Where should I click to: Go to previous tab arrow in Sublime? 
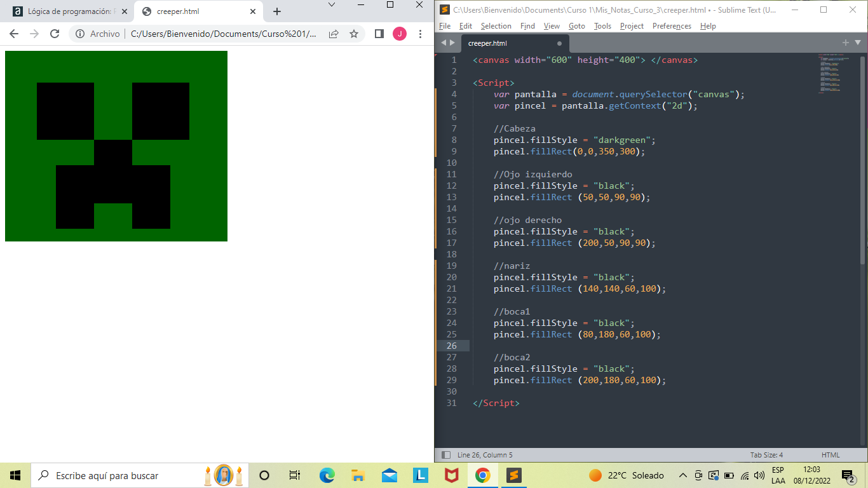pos(444,43)
